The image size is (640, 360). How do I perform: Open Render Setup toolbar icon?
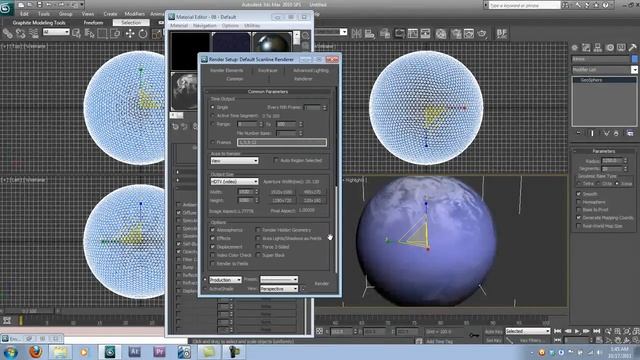[456, 33]
